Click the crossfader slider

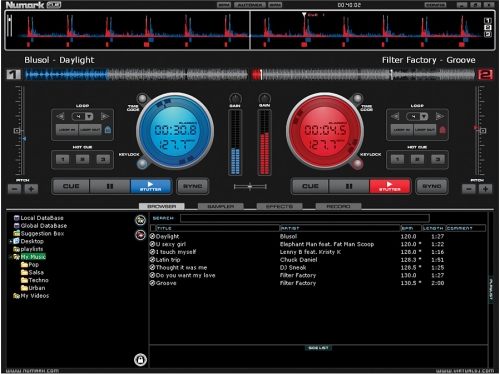[250, 187]
